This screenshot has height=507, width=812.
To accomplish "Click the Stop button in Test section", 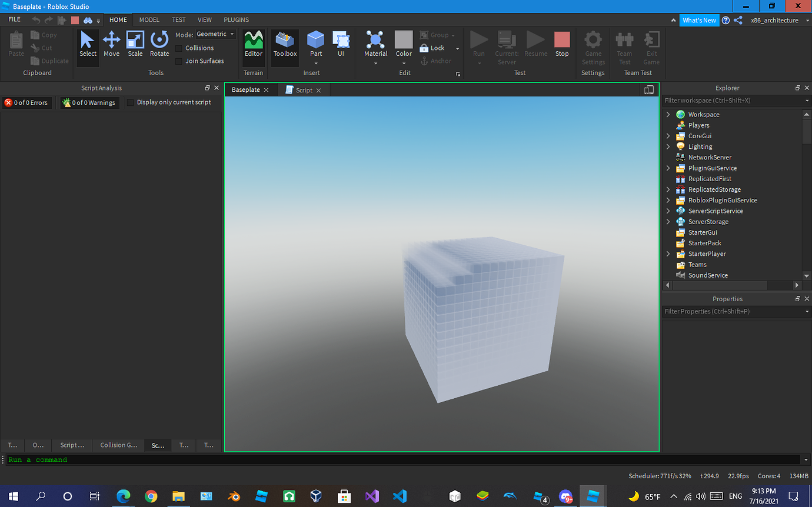I will pyautogui.click(x=561, y=44).
